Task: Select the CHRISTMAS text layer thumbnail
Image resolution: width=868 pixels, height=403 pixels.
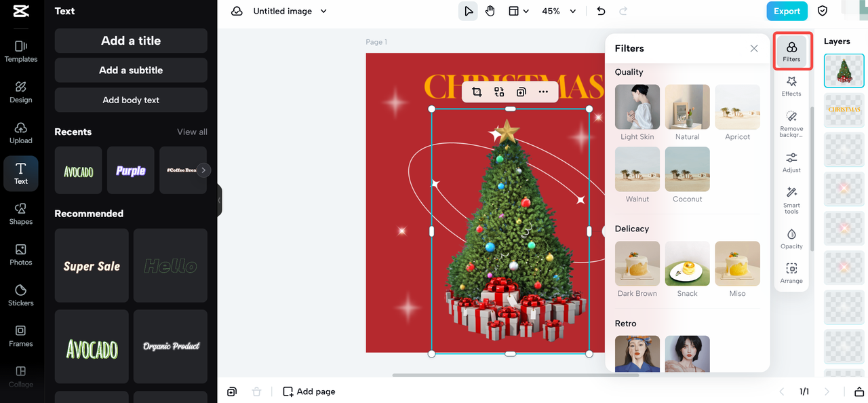Action: point(844,110)
